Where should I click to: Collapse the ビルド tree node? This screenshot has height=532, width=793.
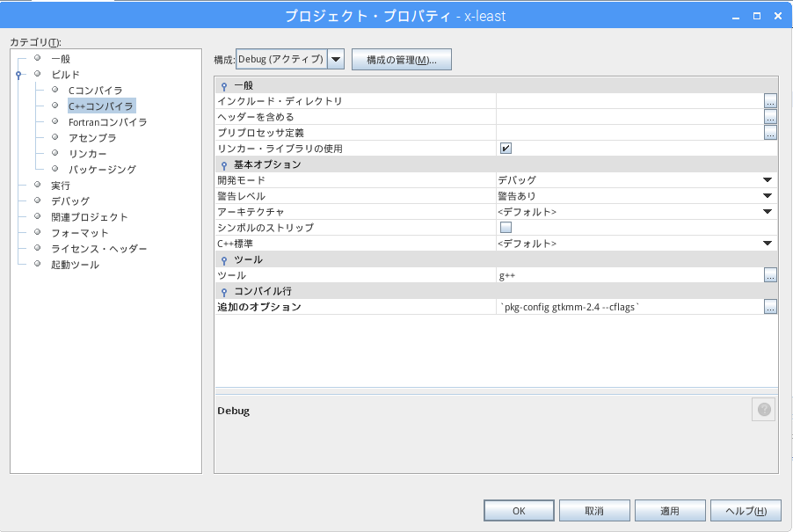click(18, 76)
